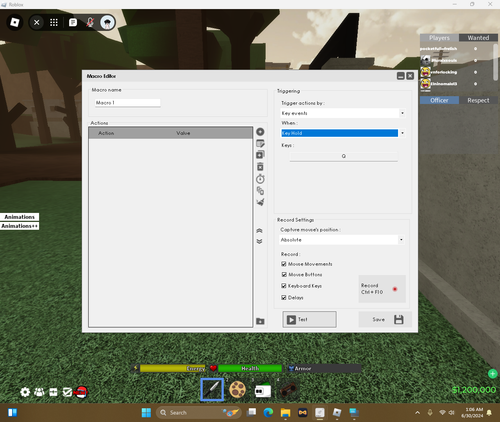Click the inventory chest icon in game HUD
This screenshot has width=500, height=422.
(x=53, y=392)
